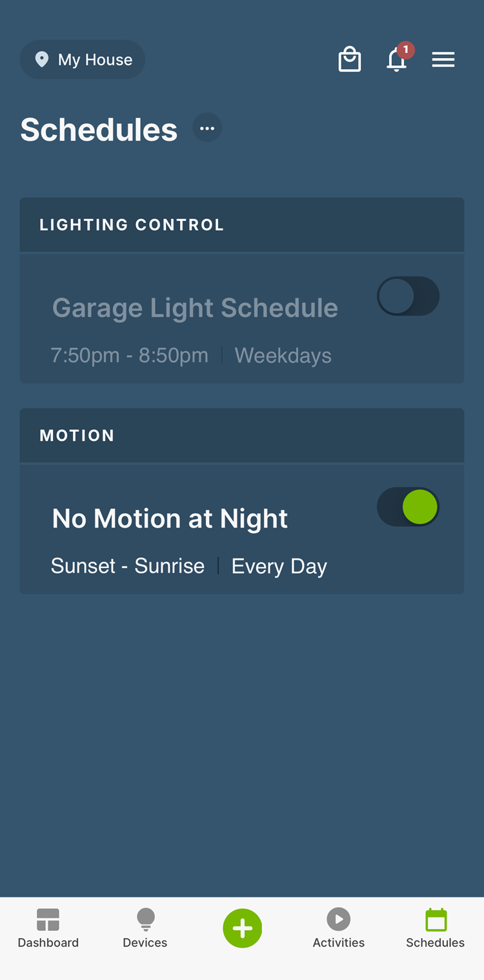The width and height of the screenshot is (484, 980).
Task: Tap the Dashboard layout icon
Action: point(48,919)
